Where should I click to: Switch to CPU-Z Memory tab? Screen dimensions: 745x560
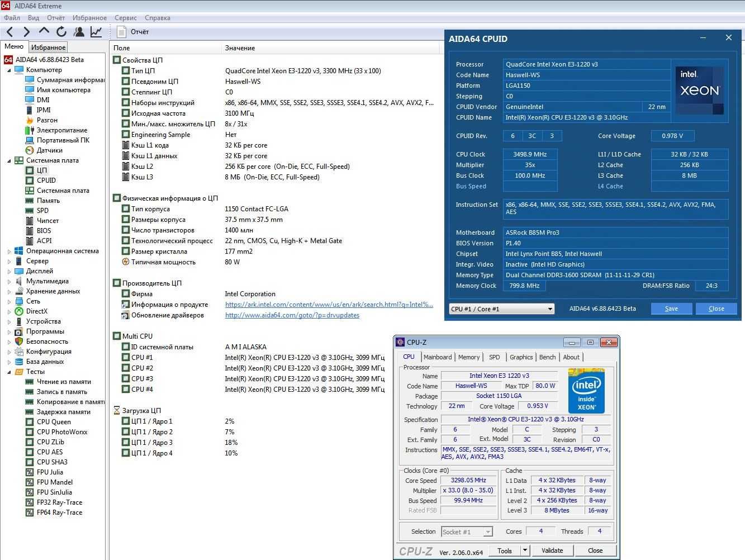(x=469, y=357)
